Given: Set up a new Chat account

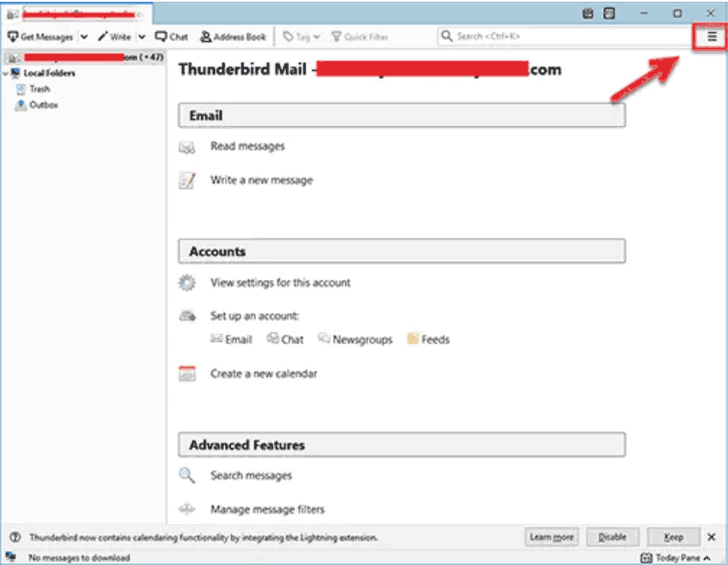Looking at the screenshot, I should [285, 339].
